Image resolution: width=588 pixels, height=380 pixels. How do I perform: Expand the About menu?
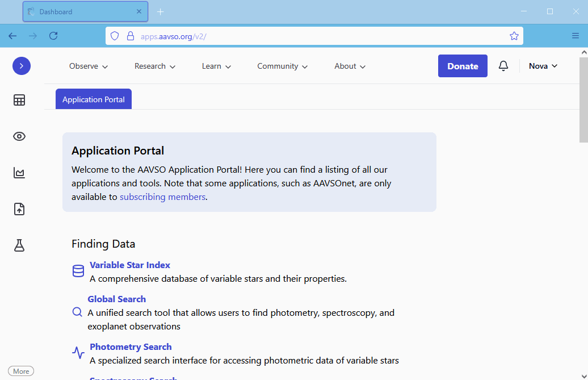pyautogui.click(x=350, y=66)
